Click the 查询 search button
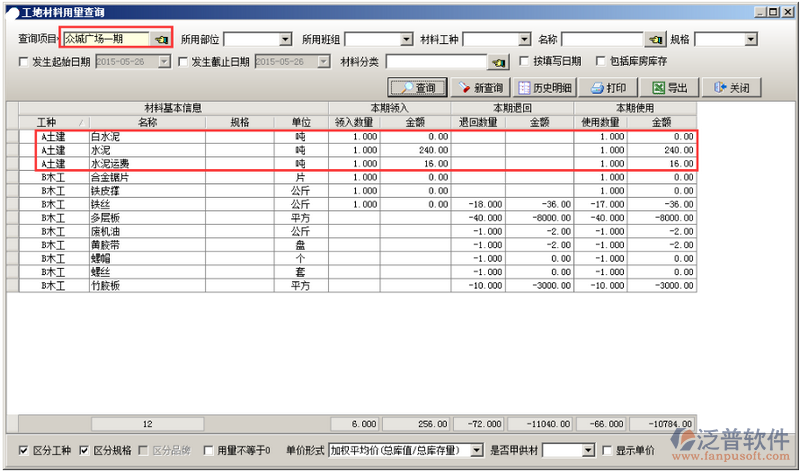This screenshot has height=472, width=800. pos(416,88)
